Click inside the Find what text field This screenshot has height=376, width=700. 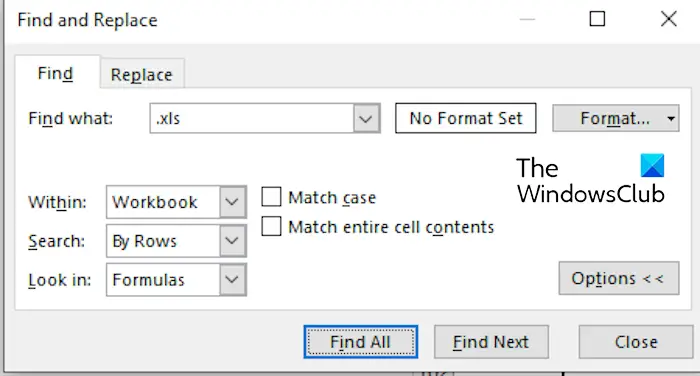coord(252,118)
